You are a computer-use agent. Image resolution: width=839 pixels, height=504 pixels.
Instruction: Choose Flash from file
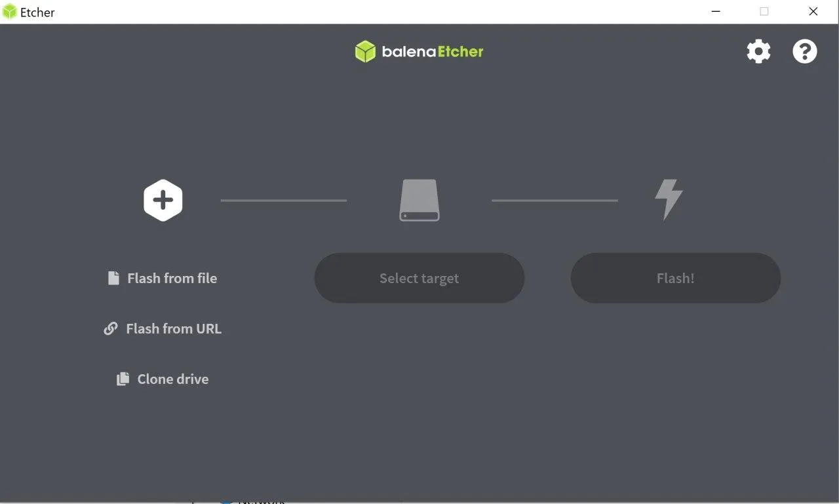163,278
